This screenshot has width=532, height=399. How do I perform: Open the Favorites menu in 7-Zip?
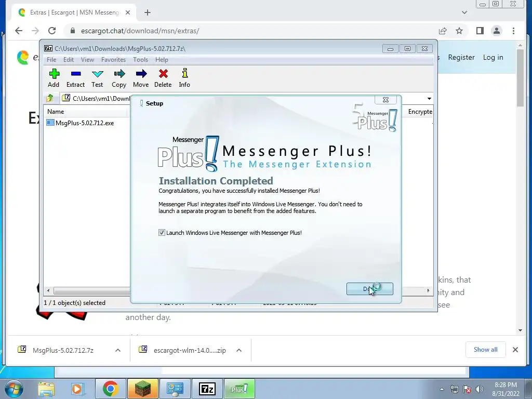coord(113,60)
